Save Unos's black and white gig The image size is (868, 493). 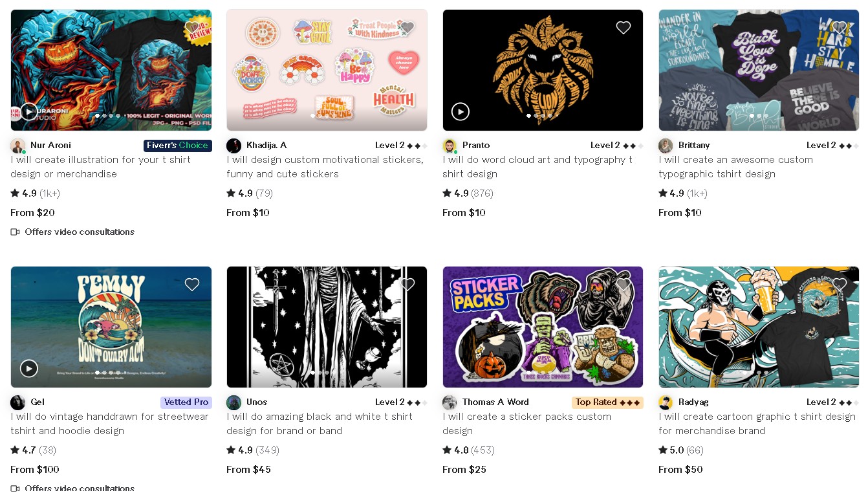coord(407,285)
